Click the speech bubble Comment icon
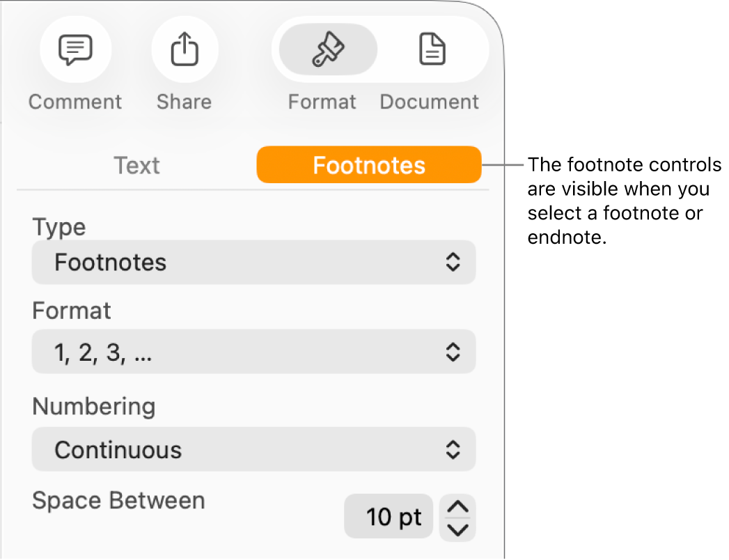 tap(75, 49)
